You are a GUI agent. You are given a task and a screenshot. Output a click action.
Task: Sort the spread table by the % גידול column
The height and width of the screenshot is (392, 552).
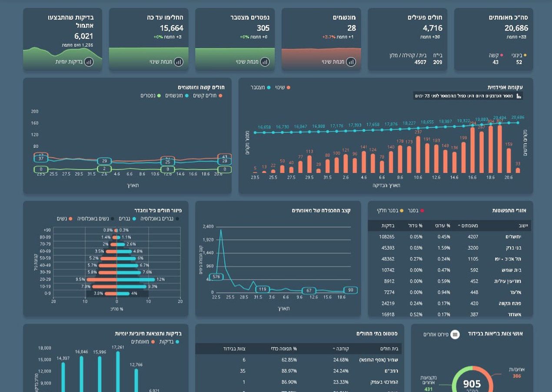tap(416, 226)
